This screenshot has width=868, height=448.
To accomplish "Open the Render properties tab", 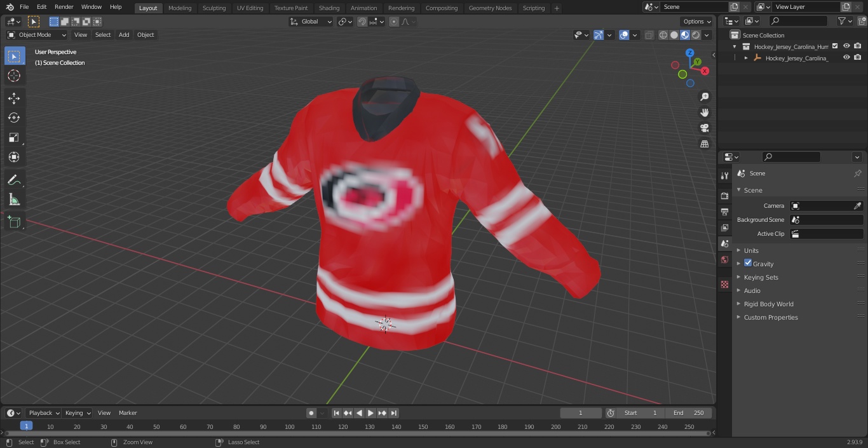I will point(724,196).
